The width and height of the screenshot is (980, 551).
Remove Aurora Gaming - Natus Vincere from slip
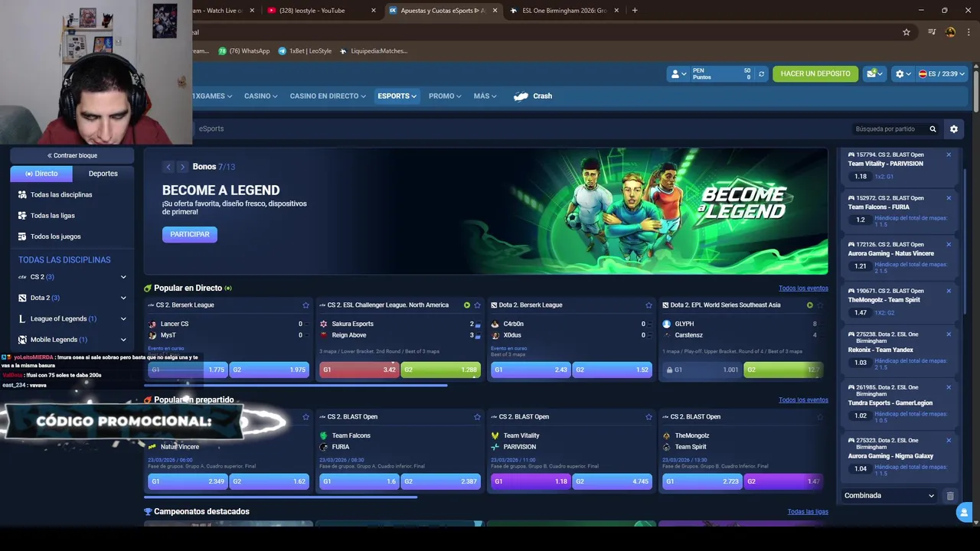click(x=949, y=244)
